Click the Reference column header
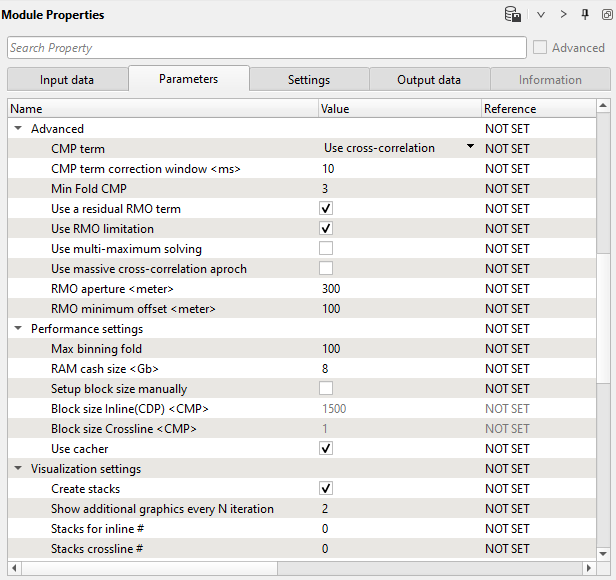The image size is (616, 580). click(x=510, y=108)
